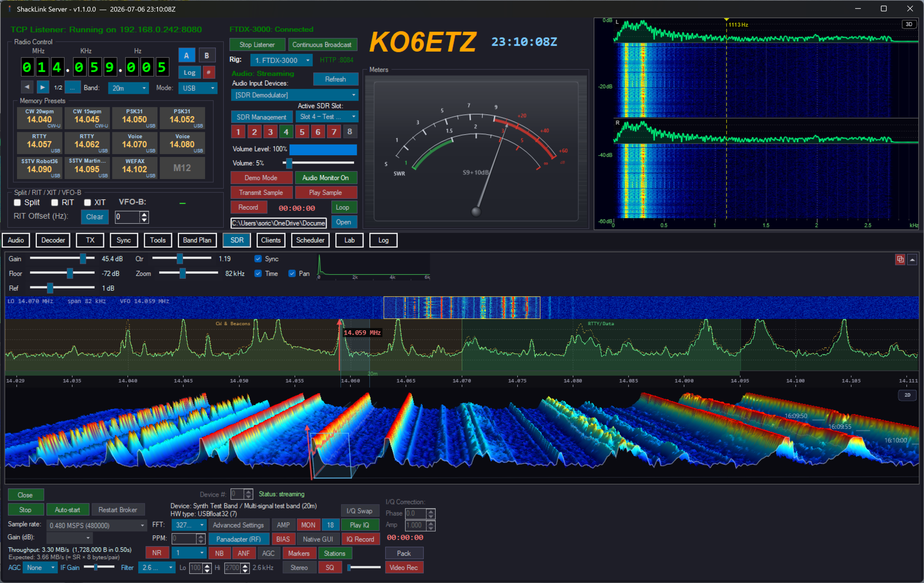The width and height of the screenshot is (924, 583).
Task: Open the Filter 2.6 dropdown
Action: pyautogui.click(x=157, y=567)
